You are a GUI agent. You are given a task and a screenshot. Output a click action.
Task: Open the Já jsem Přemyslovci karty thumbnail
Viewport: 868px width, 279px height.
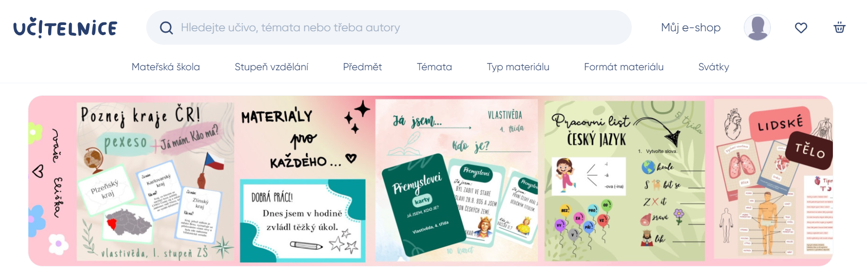[456, 180]
